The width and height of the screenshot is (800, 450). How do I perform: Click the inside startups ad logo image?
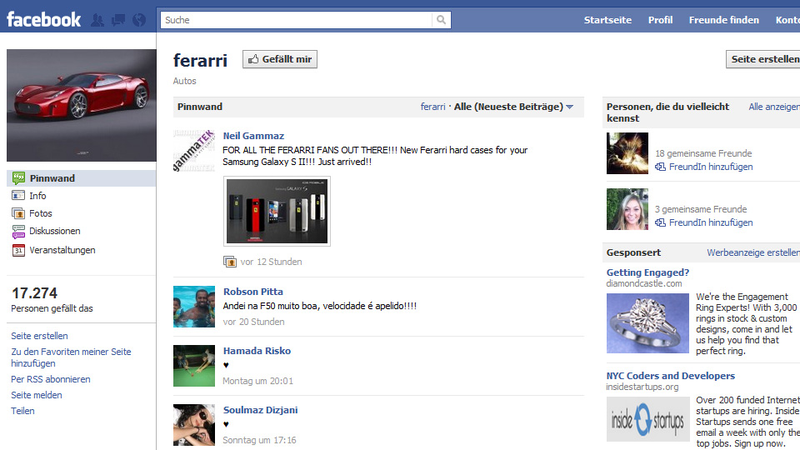pyautogui.click(x=648, y=419)
